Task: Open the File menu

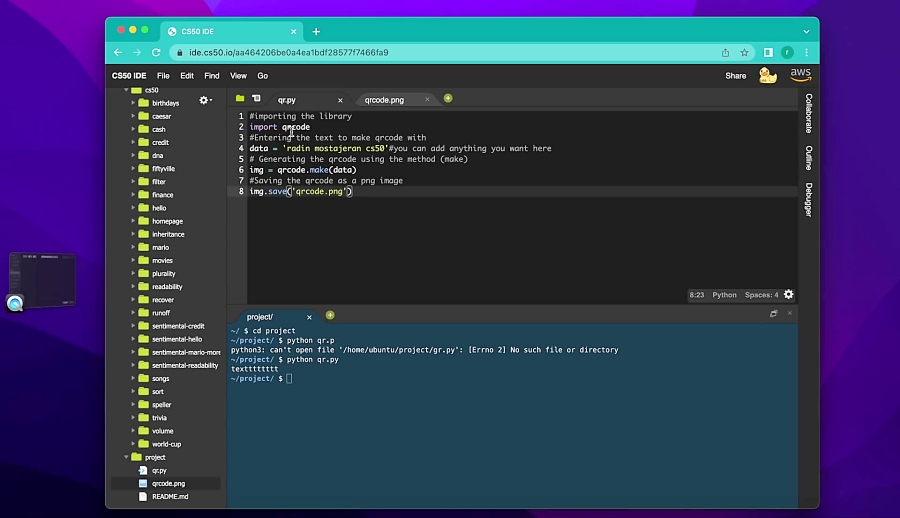Action: point(162,75)
